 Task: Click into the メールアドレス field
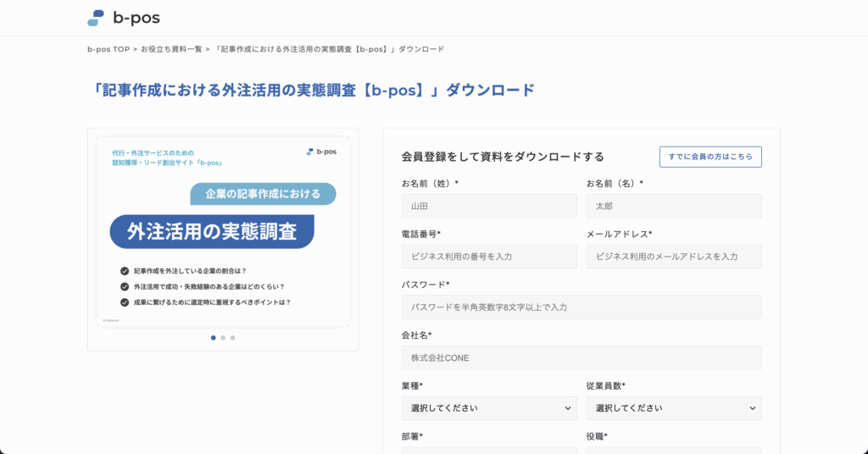[674, 257]
